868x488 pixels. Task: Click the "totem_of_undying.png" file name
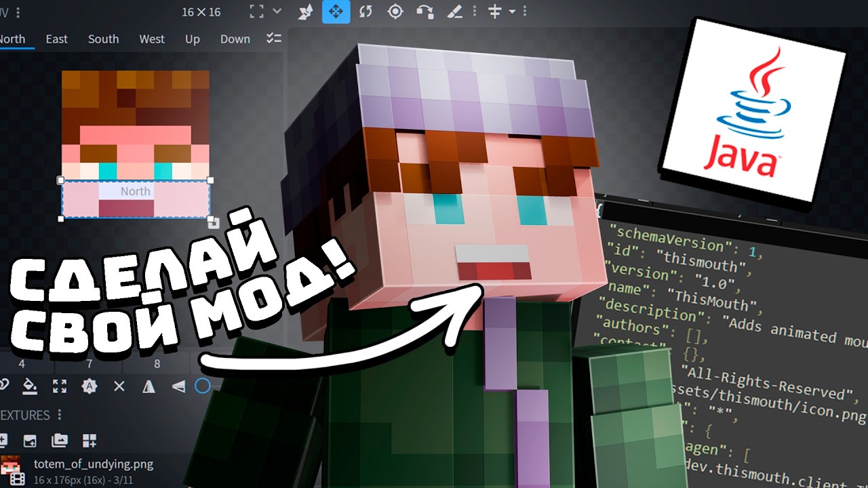click(94, 464)
